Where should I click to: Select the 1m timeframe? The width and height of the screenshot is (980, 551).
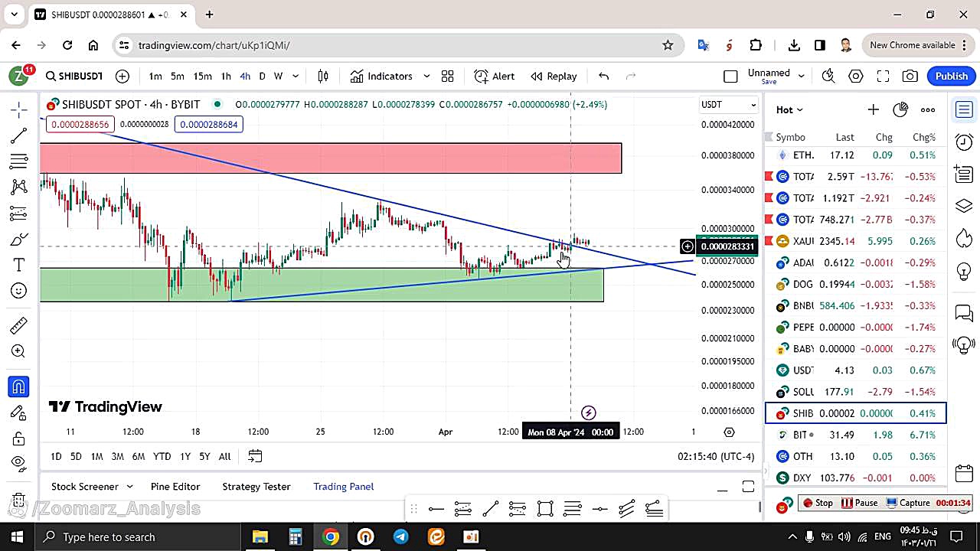[x=155, y=76]
